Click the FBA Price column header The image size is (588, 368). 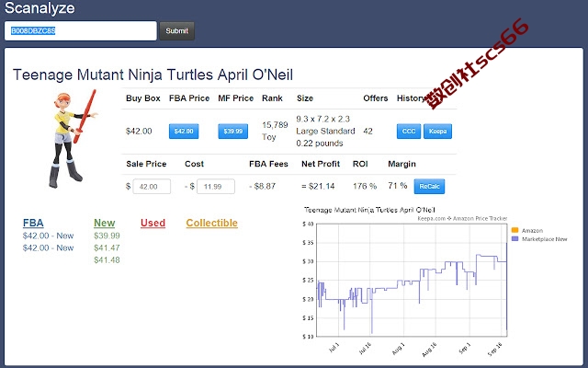[189, 98]
